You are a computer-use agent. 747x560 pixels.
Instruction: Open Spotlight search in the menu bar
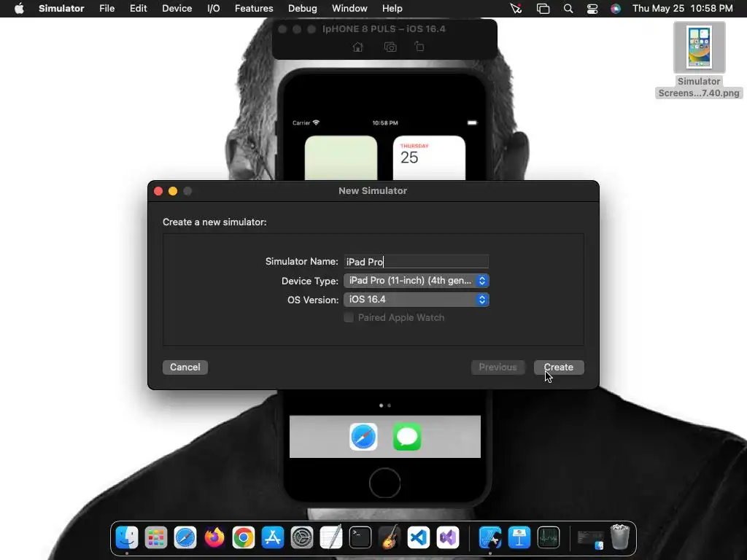[568, 9]
